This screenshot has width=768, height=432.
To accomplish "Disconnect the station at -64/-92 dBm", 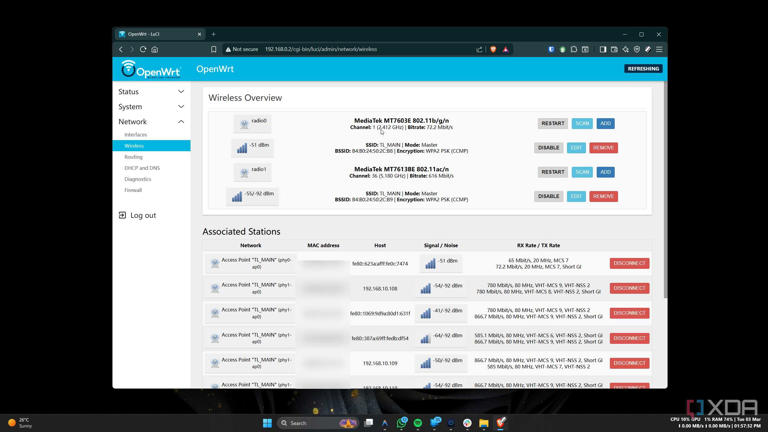I will click(x=629, y=338).
